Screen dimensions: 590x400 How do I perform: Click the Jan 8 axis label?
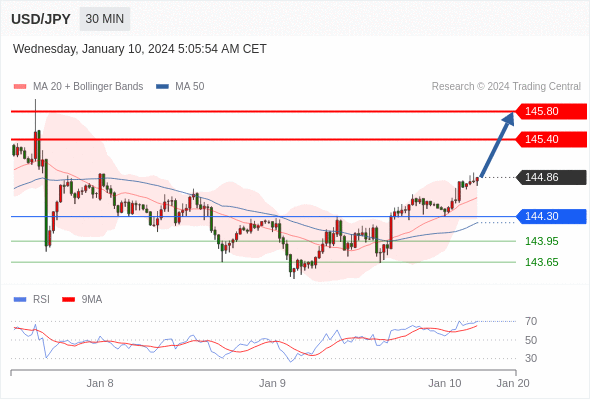click(x=100, y=383)
